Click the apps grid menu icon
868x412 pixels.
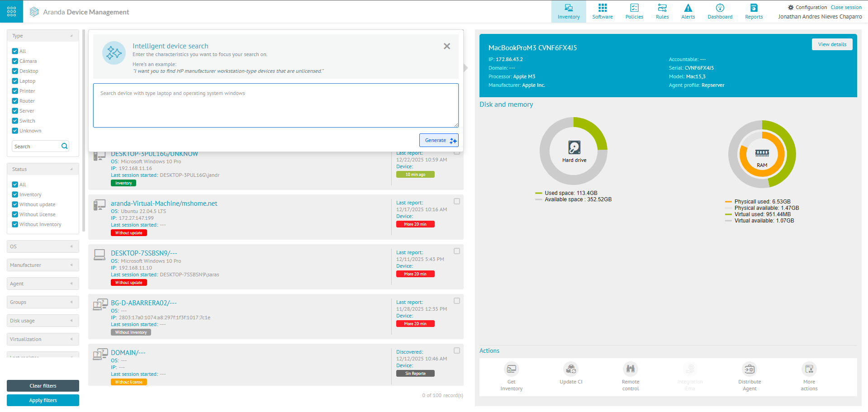(11, 11)
